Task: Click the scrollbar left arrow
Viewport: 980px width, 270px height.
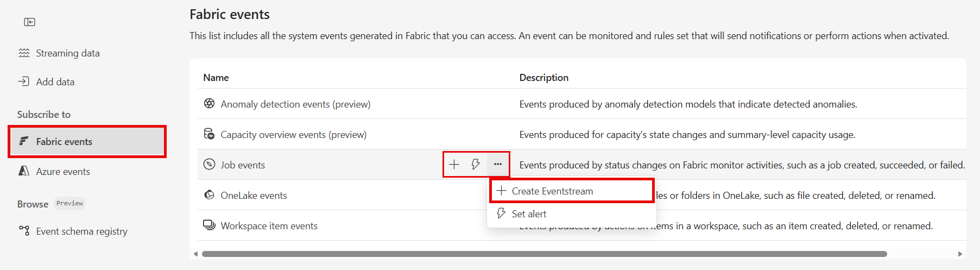Action: (x=195, y=254)
